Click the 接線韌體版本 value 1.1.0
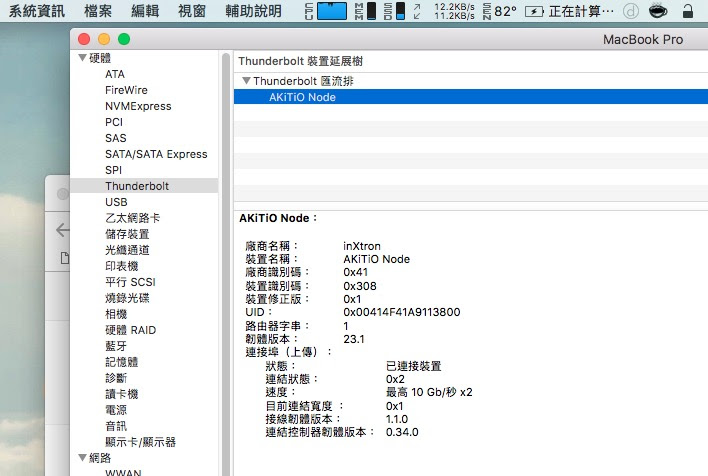The width and height of the screenshot is (708, 476). pos(397,419)
